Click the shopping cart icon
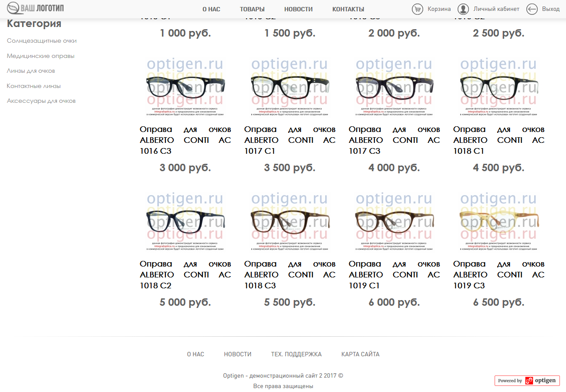 (418, 9)
